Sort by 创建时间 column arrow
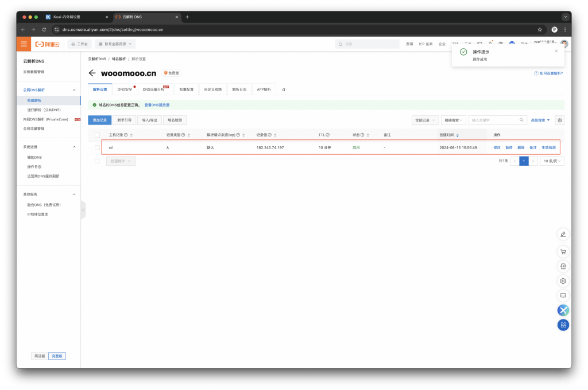This screenshot has width=588, height=390. point(458,135)
